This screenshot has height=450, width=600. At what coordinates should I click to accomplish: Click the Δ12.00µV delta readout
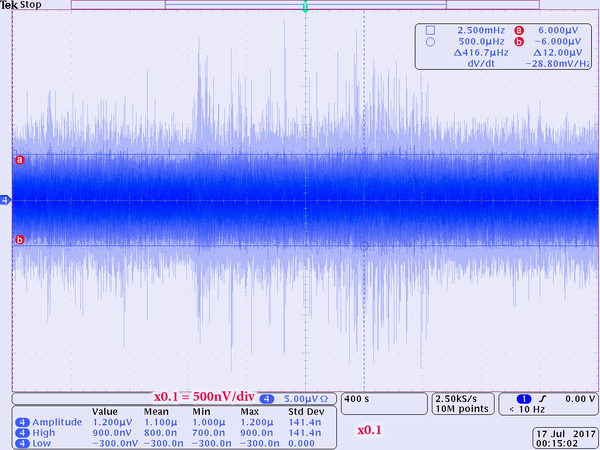pyautogui.click(x=558, y=53)
